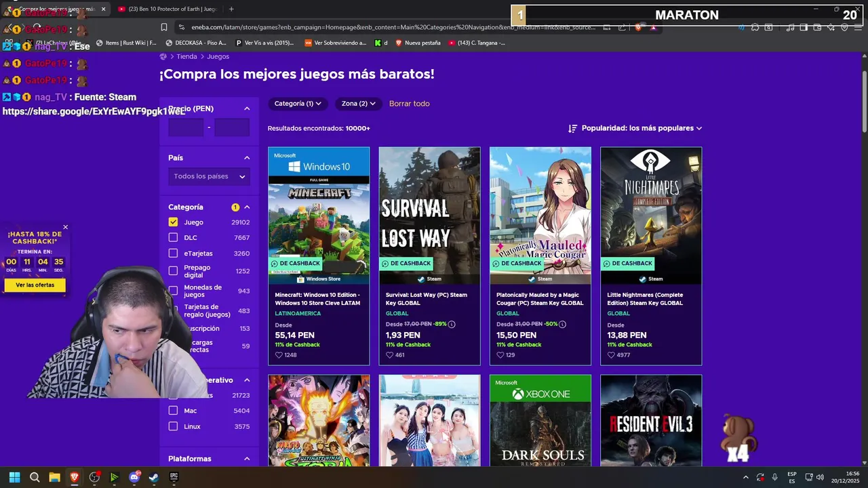Collapse the Categoría filter section
Image resolution: width=868 pixels, height=488 pixels.
pos(247,207)
